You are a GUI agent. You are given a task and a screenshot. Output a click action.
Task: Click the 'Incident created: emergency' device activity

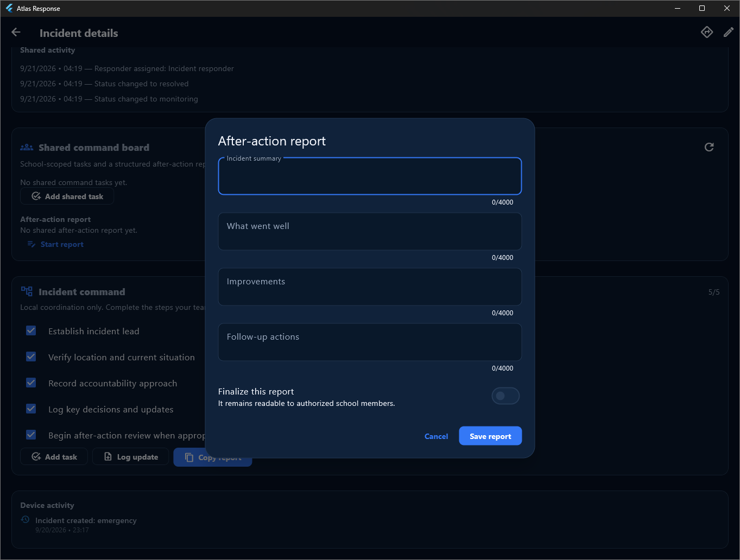(86, 520)
